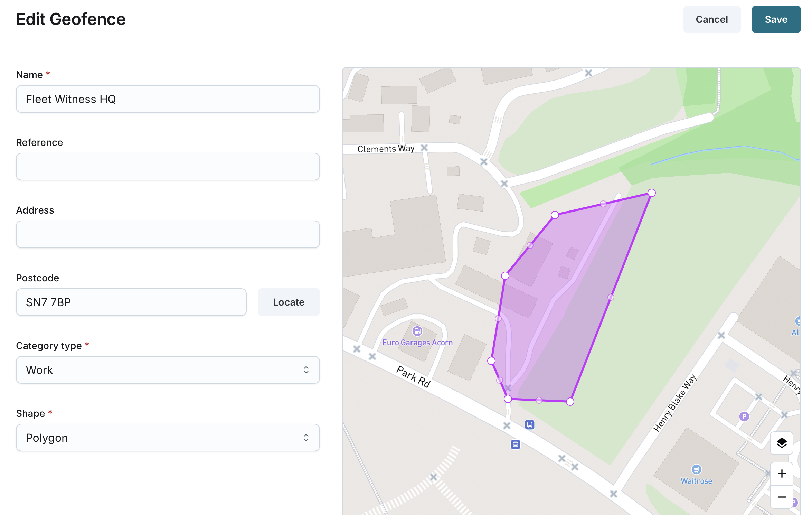Click the Waitrose shop marker icon

point(696,469)
